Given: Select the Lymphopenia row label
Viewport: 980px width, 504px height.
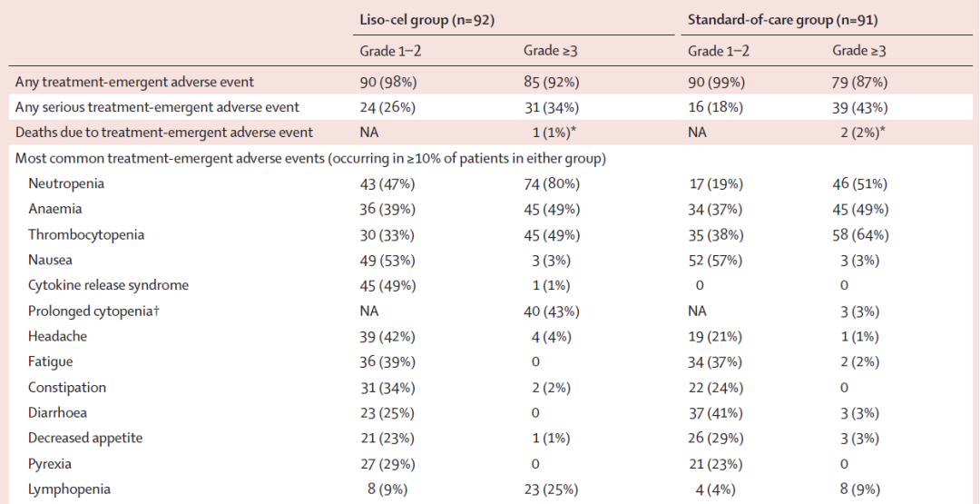Looking at the screenshot, I should 70,489.
